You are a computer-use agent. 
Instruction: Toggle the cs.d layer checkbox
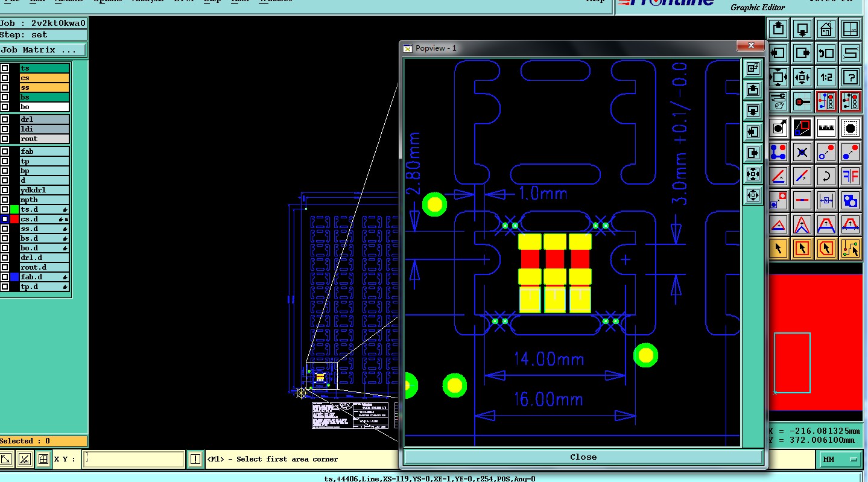[x=5, y=219]
